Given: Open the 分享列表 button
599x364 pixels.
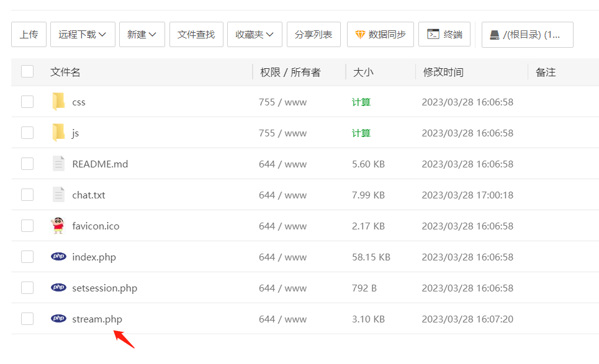Looking at the screenshot, I should (x=313, y=35).
